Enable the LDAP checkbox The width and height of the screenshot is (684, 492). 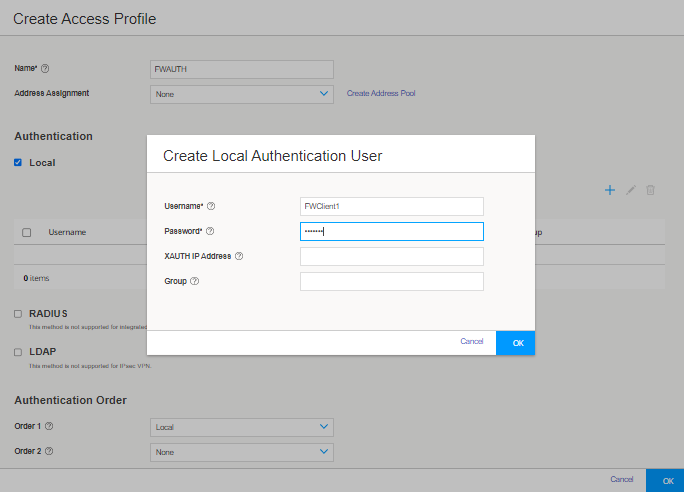[18, 352]
